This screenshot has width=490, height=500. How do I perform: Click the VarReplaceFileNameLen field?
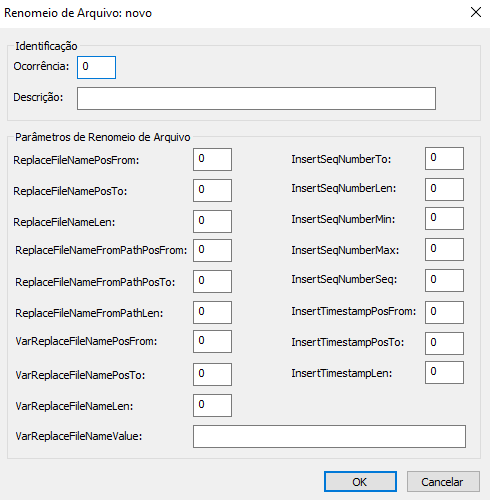click(212, 405)
